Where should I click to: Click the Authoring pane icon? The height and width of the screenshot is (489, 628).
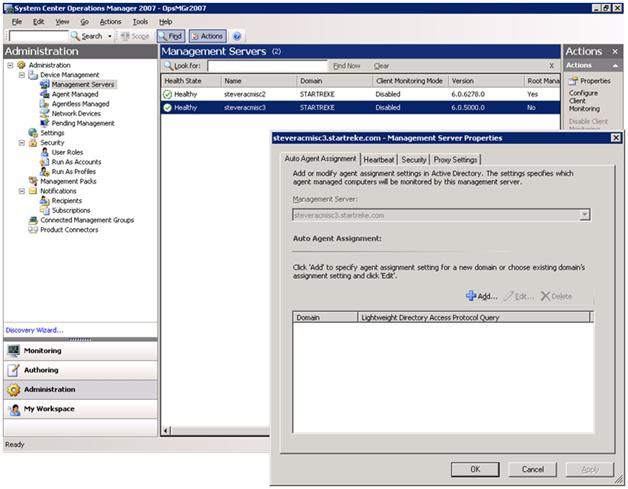[x=14, y=370]
